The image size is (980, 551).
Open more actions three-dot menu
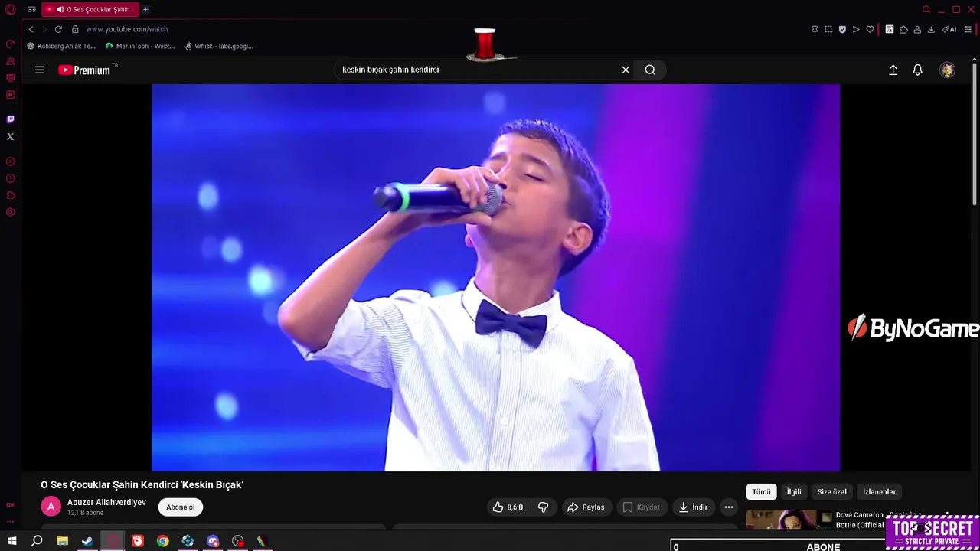[729, 507]
